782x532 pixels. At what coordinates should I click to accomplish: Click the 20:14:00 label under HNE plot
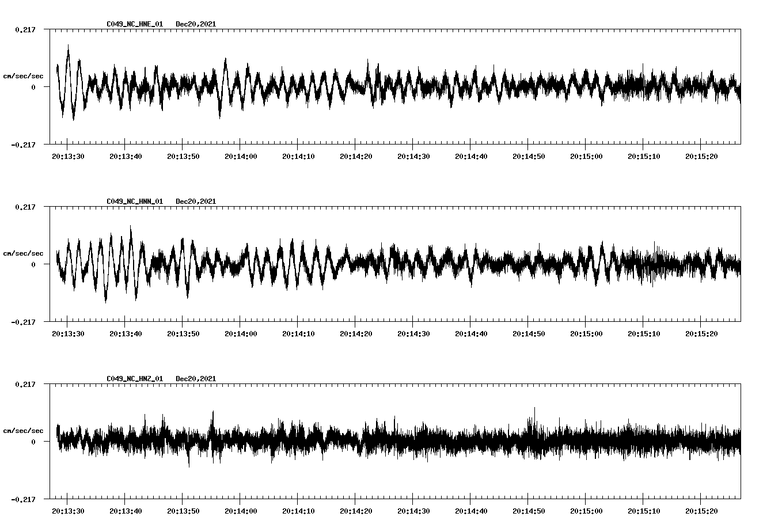click(240, 157)
